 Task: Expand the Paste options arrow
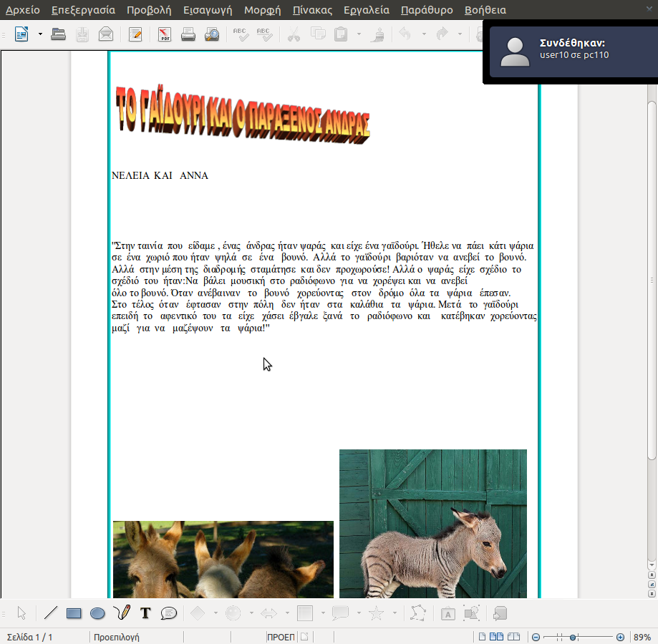[359, 34]
